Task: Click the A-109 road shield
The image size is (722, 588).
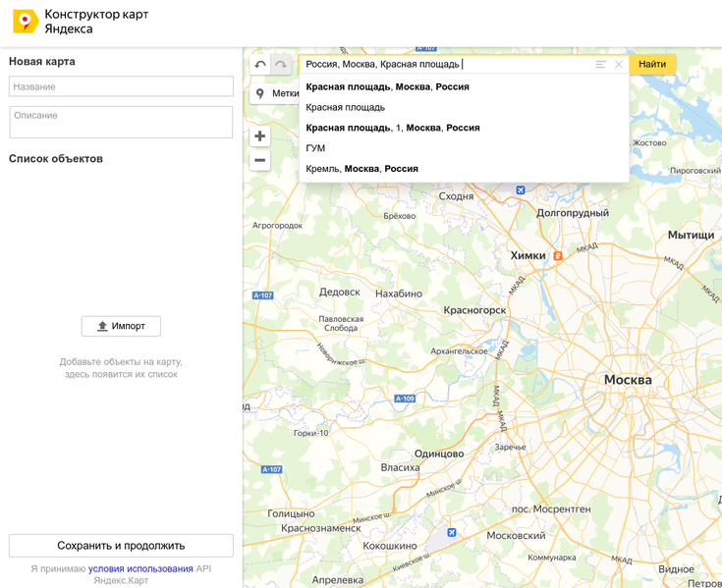Action: pos(405,399)
